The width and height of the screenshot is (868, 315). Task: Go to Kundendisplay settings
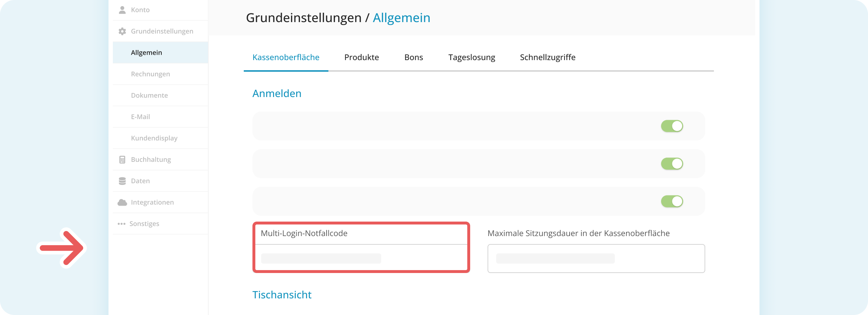tap(154, 138)
